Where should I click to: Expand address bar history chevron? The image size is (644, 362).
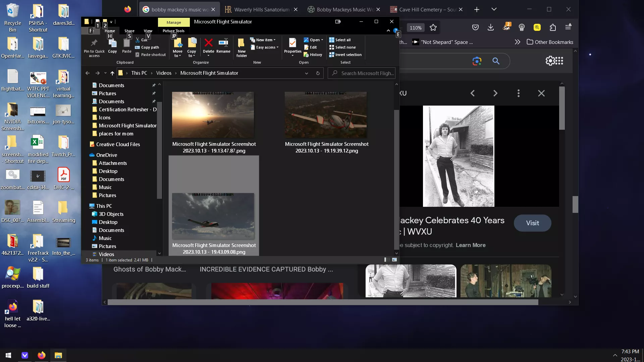[306, 73]
